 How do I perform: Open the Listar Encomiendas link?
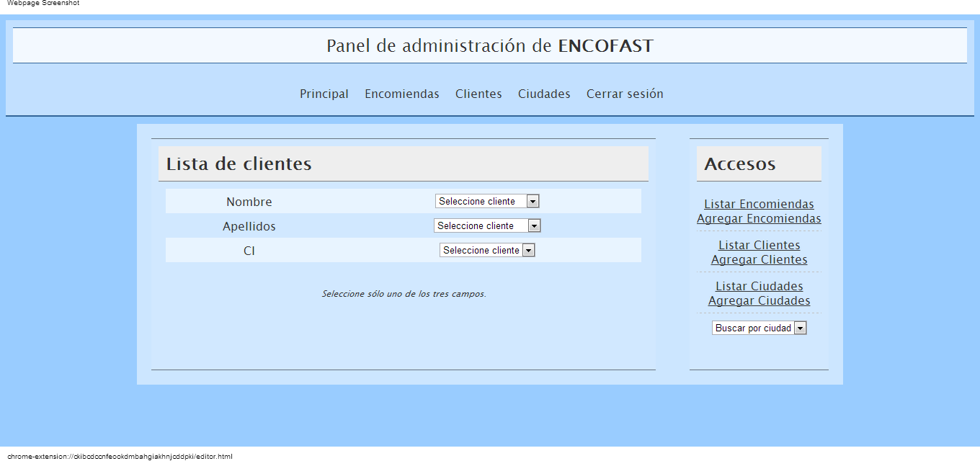pos(759,204)
